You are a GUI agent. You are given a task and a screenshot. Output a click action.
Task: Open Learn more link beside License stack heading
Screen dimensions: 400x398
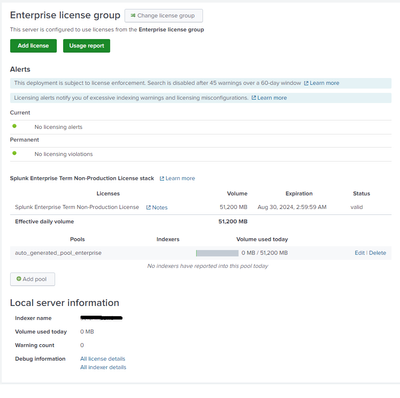coord(180,178)
